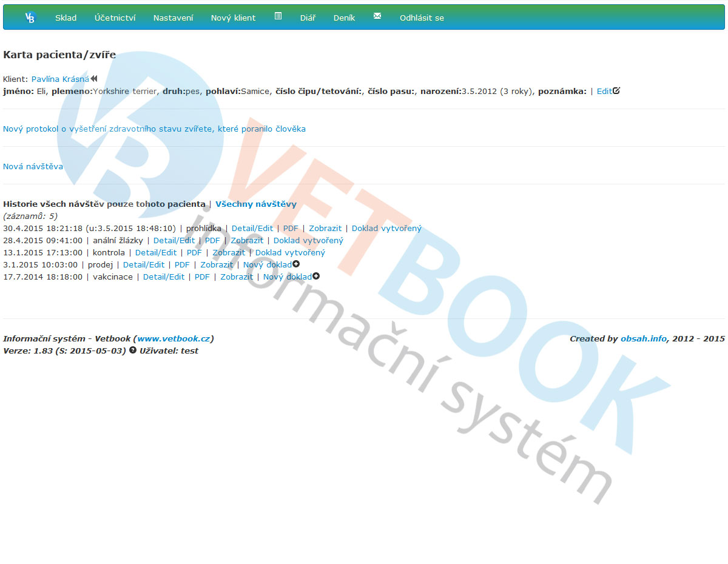Viewport: 728px width, 564px height.
Task: Click the Edit link for patient Eli
Action: (x=604, y=91)
